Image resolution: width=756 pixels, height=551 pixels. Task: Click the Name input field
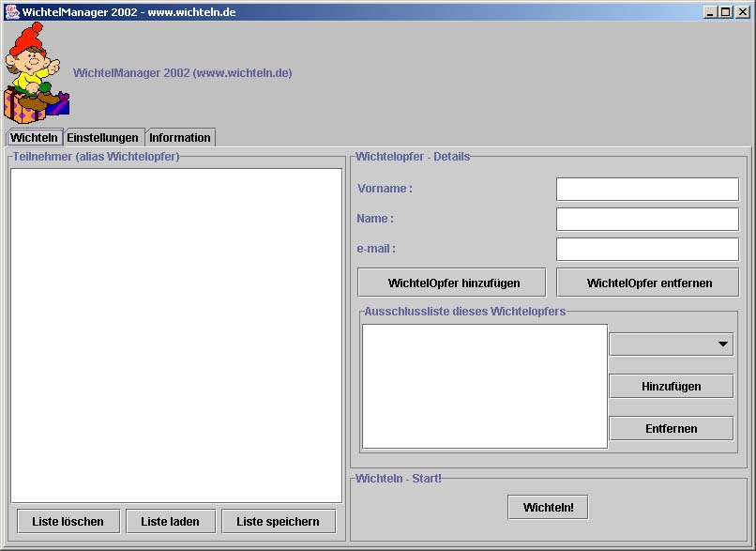(x=647, y=220)
